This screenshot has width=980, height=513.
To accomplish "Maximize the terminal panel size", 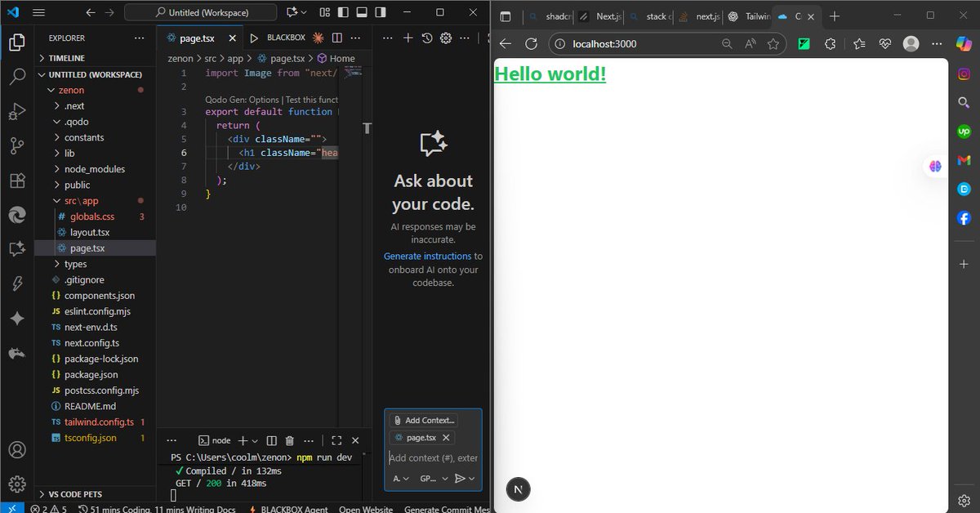I will pyautogui.click(x=336, y=440).
